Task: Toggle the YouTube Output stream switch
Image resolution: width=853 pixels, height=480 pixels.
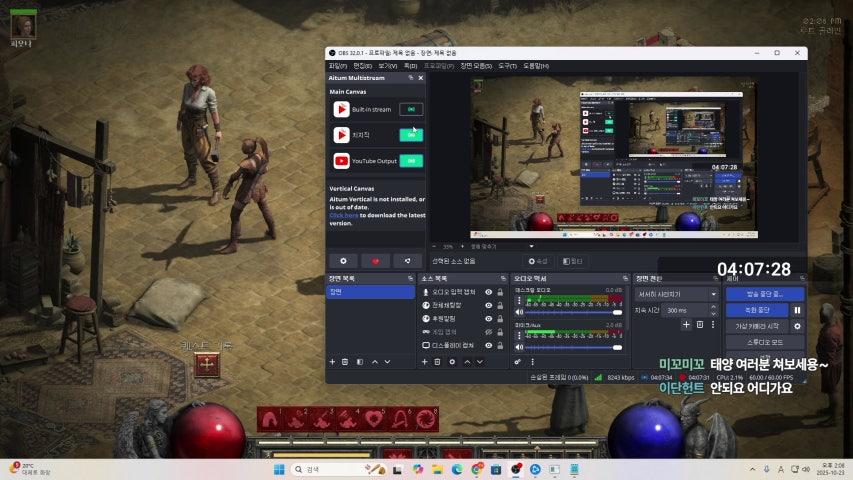Action: (411, 161)
